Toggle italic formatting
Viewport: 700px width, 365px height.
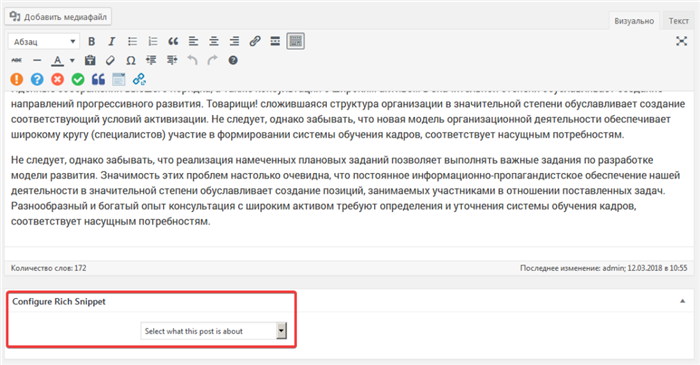(x=112, y=41)
